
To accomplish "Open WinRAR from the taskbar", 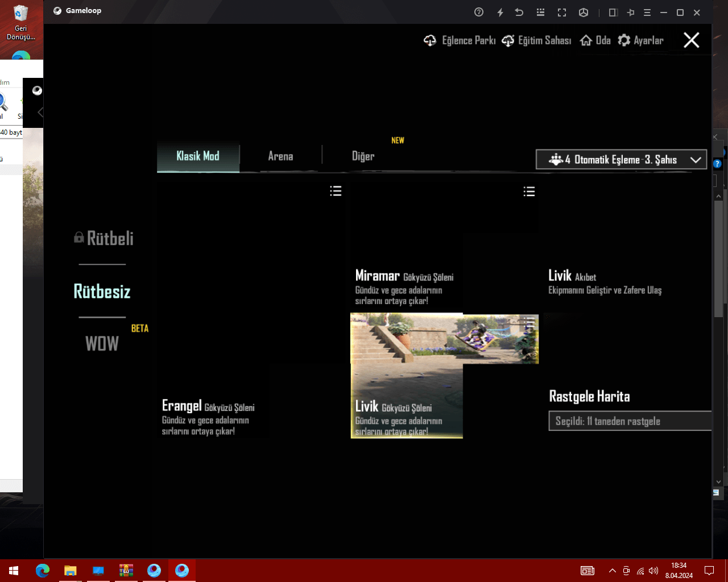I will pos(126,570).
